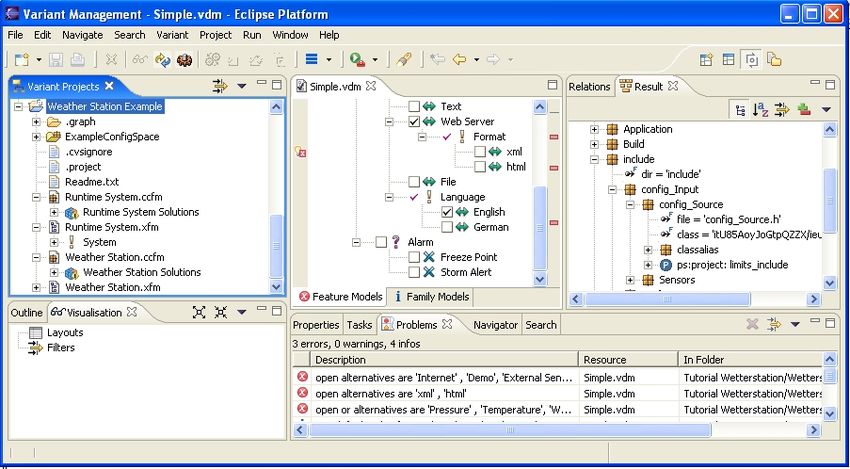Check the File feature checkbox
Image resolution: width=850 pixels, height=469 pixels.
click(x=414, y=182)
